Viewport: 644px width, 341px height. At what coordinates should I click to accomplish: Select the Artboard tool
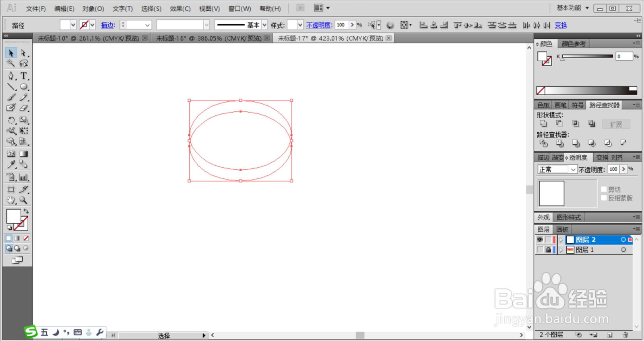pos(11,189)
